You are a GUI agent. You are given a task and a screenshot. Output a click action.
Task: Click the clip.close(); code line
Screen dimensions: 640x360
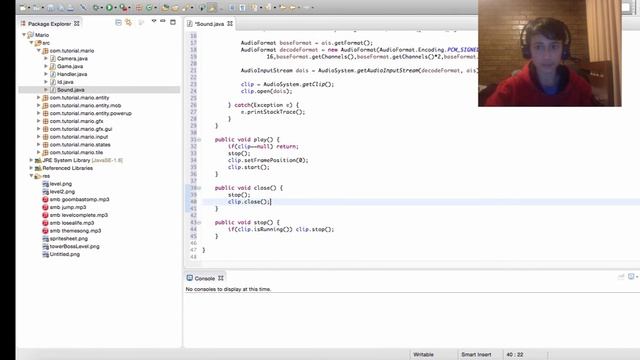pos(249,202)
